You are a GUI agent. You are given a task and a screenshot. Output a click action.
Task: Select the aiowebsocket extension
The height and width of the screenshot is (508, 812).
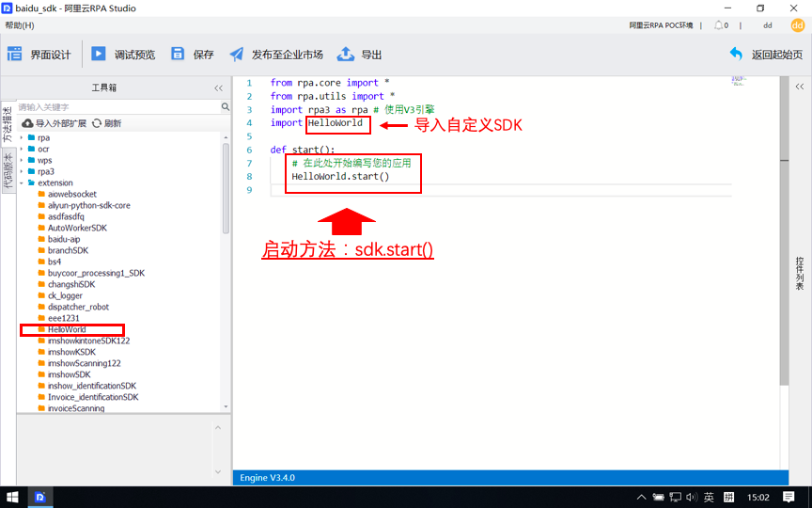pyautogui.click(x=72, y=195)
